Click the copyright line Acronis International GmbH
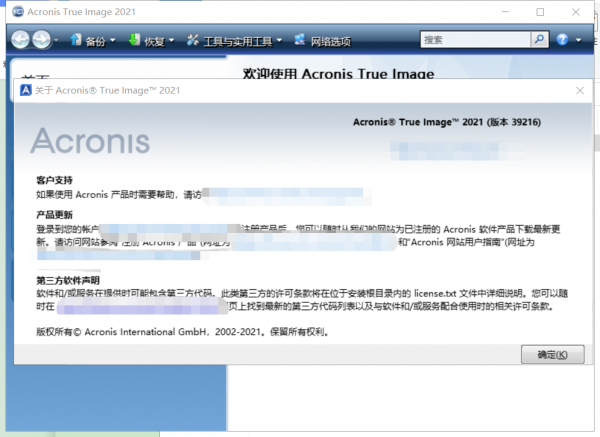Image resolution: width=600 pixels, height=437 pixels. 182,332
